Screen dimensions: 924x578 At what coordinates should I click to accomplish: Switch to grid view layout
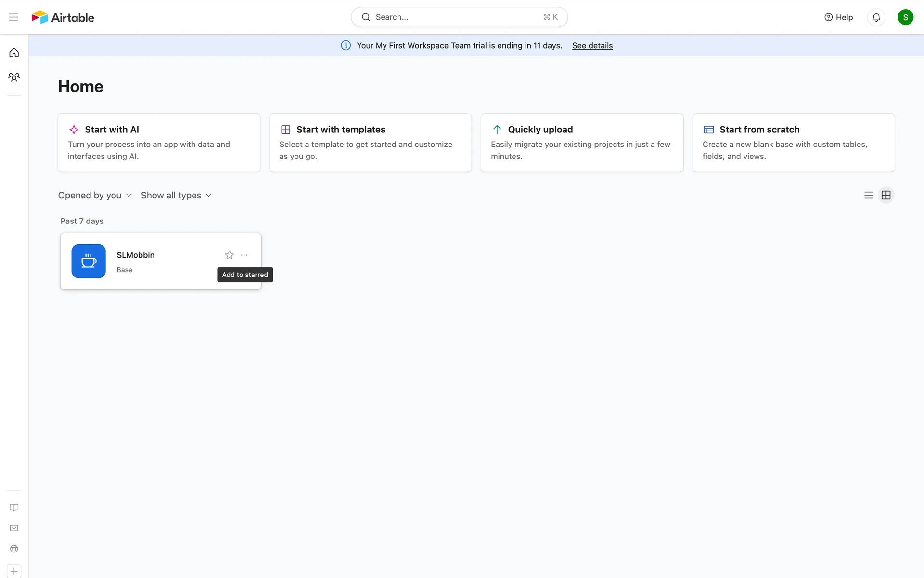coord(885,195)
